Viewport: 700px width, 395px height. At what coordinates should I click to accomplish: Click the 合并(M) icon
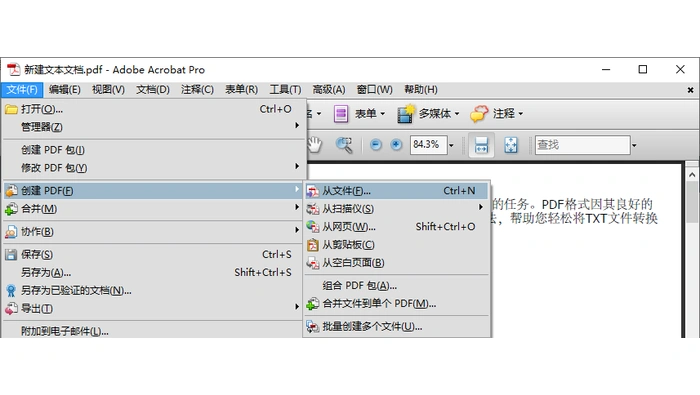point(11,209)
